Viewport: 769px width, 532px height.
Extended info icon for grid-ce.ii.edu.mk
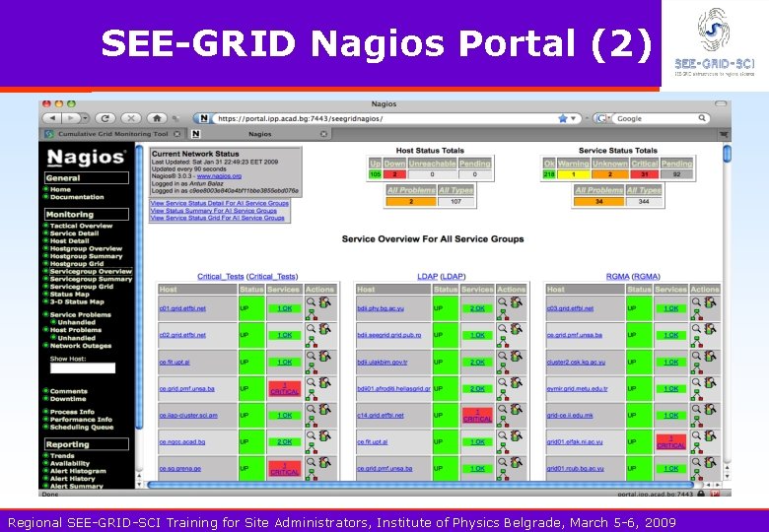[x=710, y=409]
